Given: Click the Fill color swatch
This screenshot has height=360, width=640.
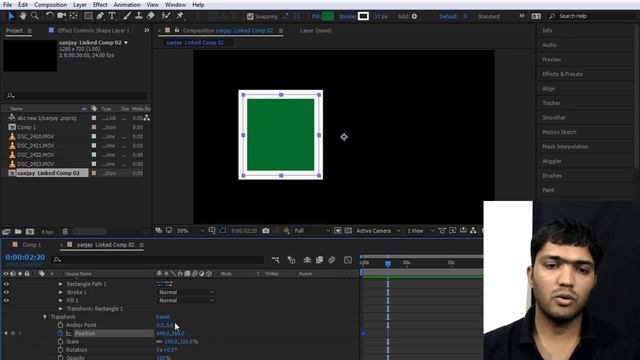Looking at the screenshot, I should click(328, 16).
